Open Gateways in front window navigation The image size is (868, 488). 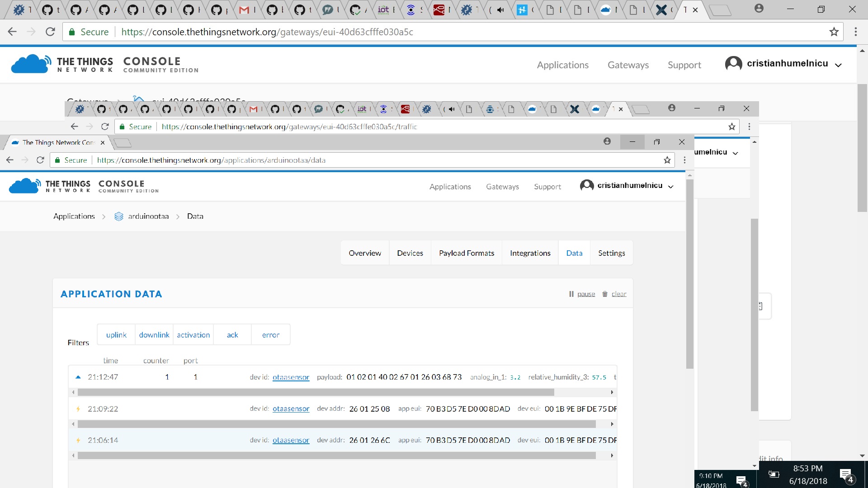502,187
